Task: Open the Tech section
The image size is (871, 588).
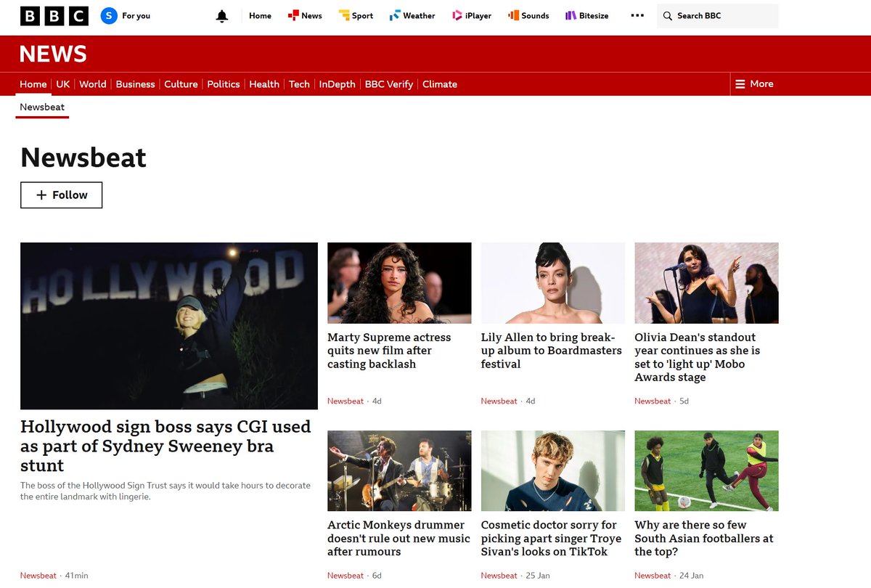Action: coord(299,84)
